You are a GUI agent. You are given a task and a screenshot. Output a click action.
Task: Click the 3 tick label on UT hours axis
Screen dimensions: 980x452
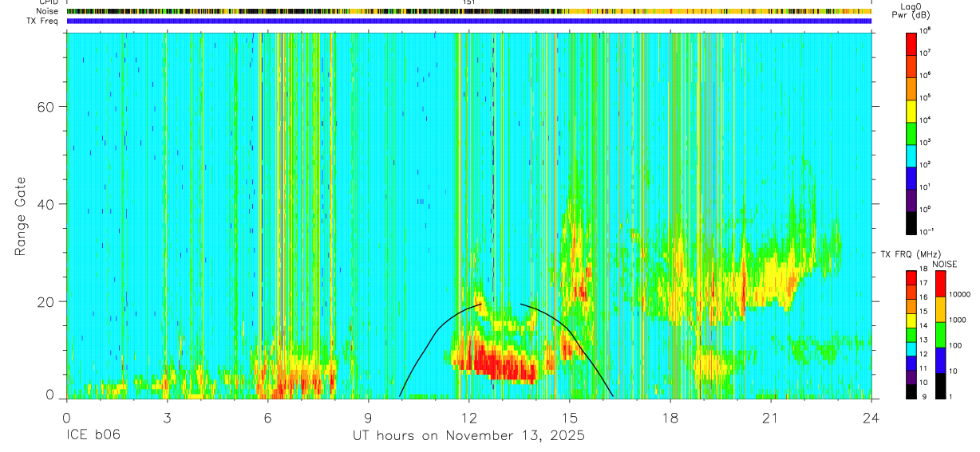tap(167, 419)
